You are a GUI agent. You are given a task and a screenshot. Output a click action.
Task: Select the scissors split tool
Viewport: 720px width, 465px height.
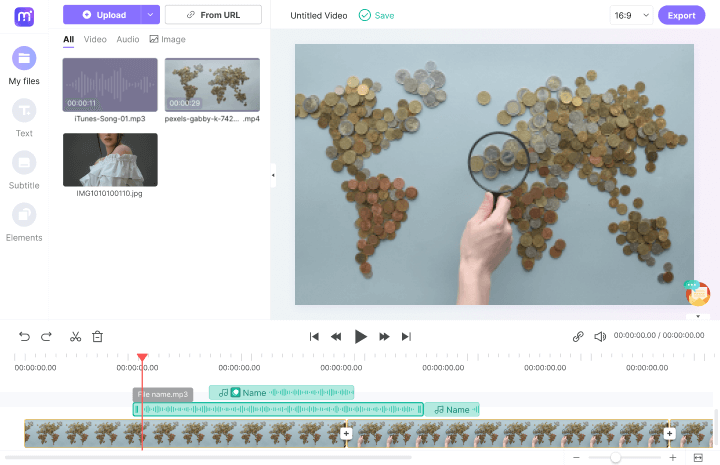click(x=75, y=337)
